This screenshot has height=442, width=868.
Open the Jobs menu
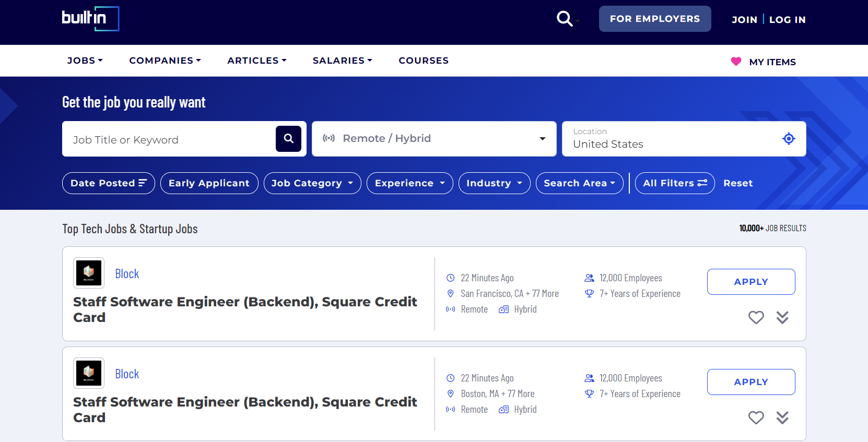click(x=85, y=61)
